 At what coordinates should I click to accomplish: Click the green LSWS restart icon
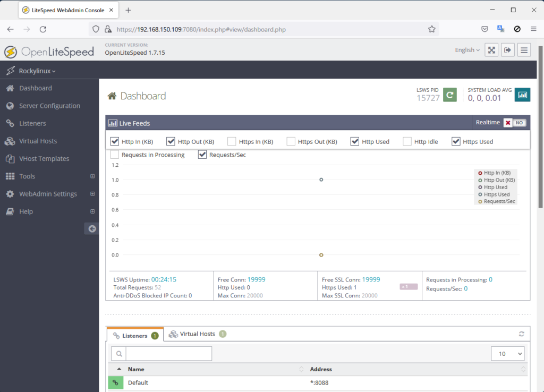coord(450,95)
